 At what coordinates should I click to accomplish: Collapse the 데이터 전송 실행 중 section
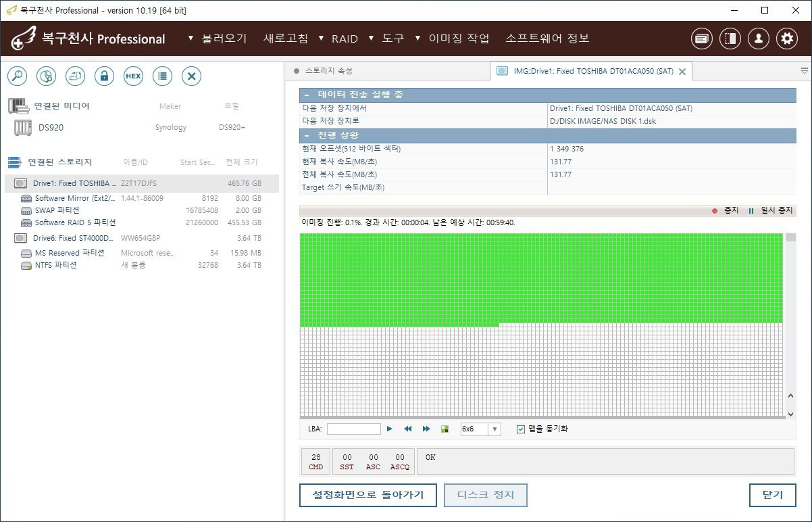(x=307, y=95)
